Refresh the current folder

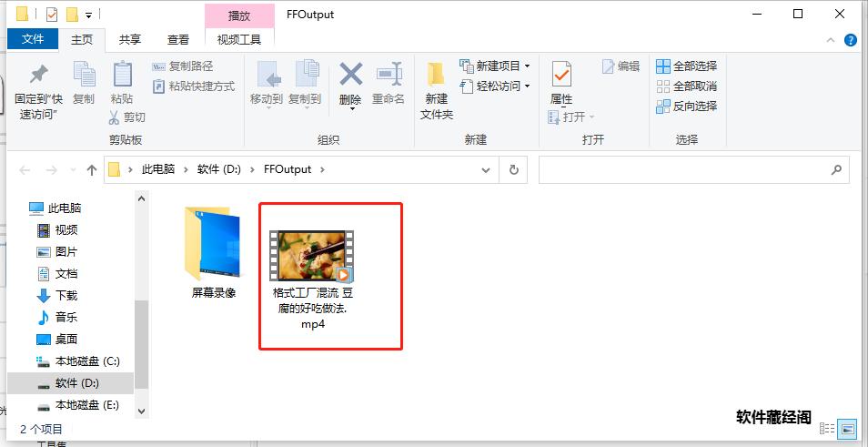pos(514,170)
